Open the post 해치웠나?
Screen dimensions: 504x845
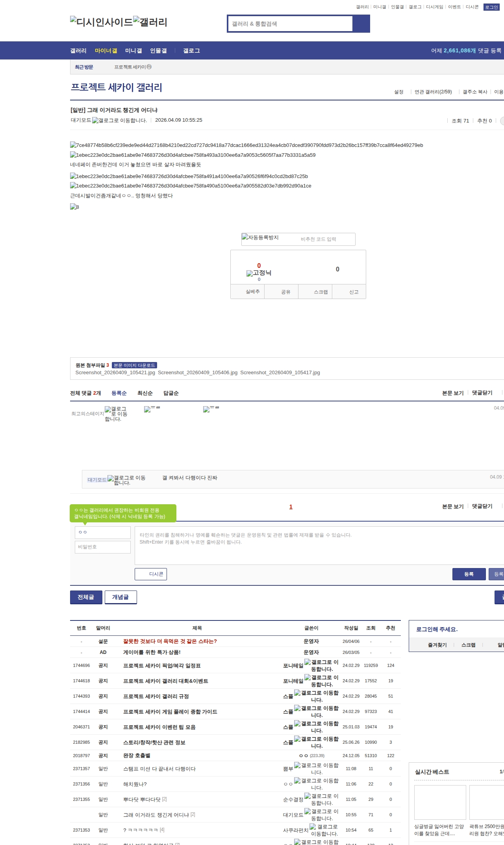tap(135, 784)
